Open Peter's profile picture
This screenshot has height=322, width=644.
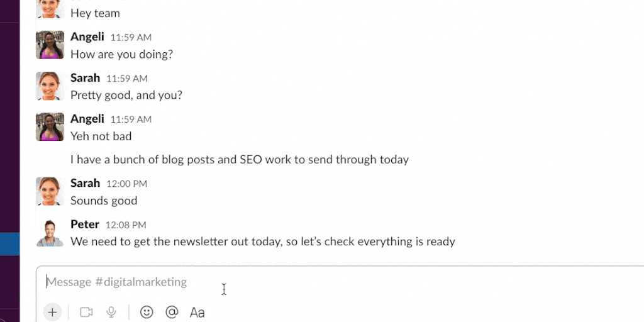[50, 233]
